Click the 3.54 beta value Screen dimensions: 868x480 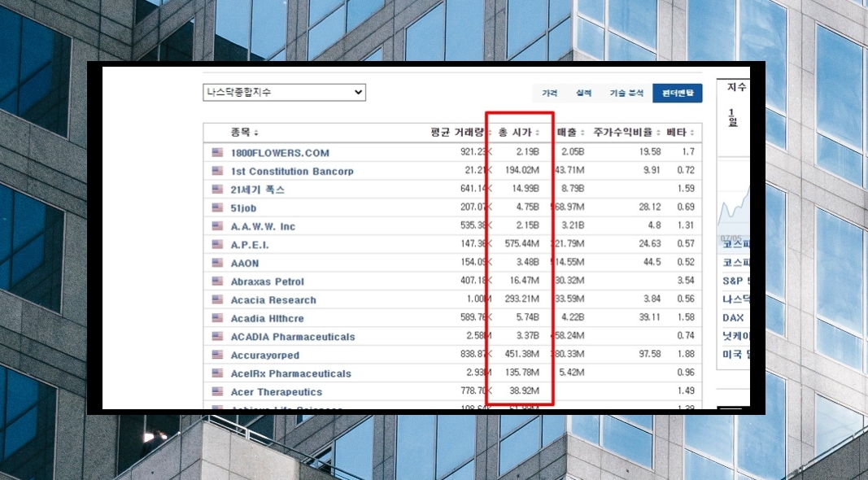click(x=685, y=281)
